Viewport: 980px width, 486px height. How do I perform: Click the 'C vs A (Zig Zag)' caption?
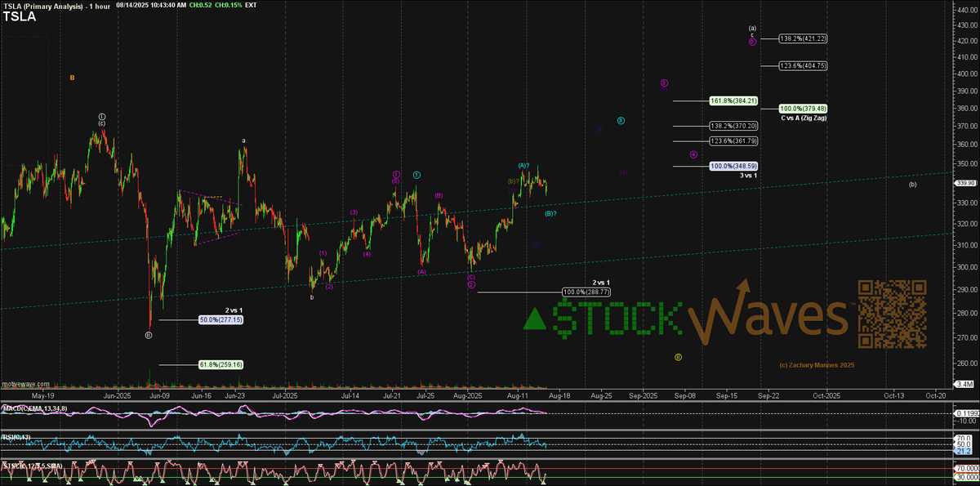804,118
